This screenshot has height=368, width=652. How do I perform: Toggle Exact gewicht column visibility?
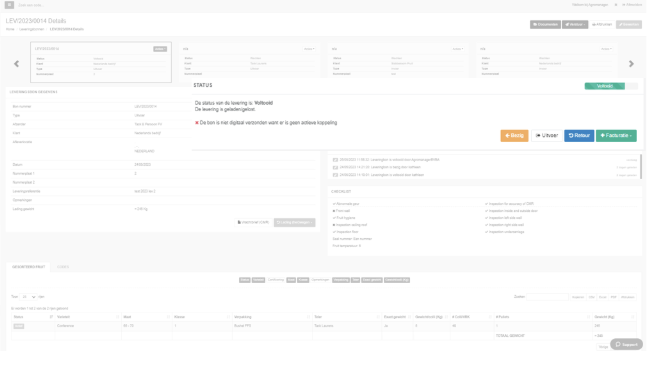point(371,280)
